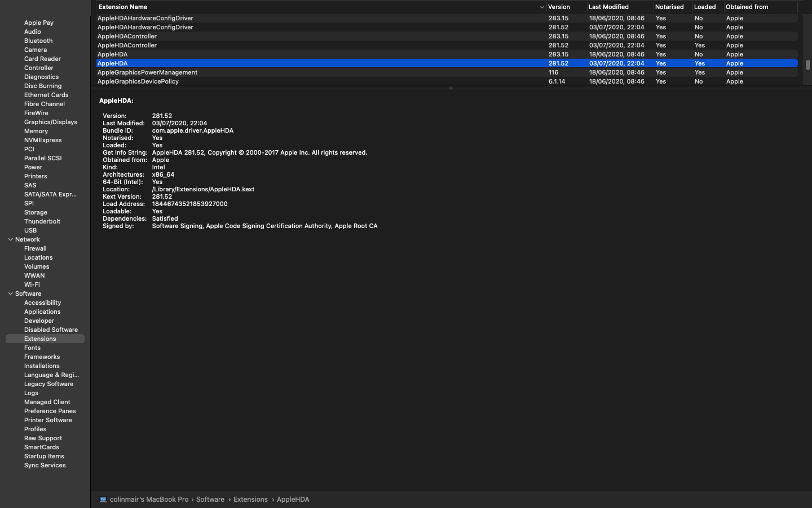
Task: Open Diagnostics in the sidebar
Action: pos(41,77)
